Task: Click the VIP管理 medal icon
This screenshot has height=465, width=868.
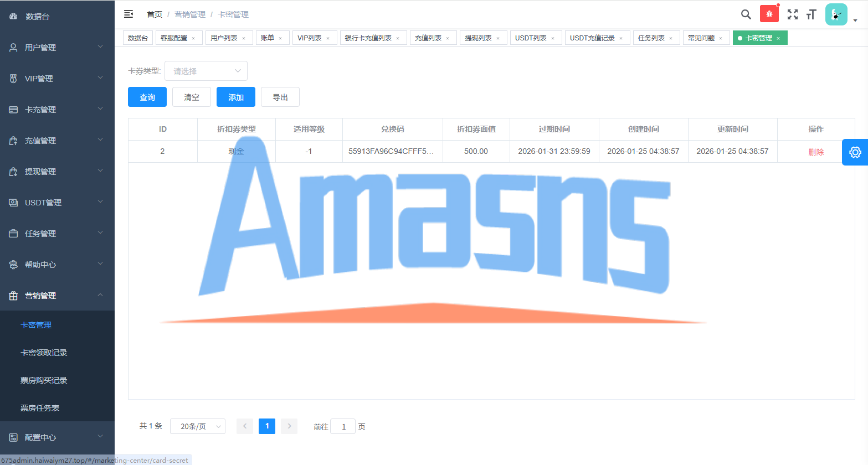Action: click(13, 79)
